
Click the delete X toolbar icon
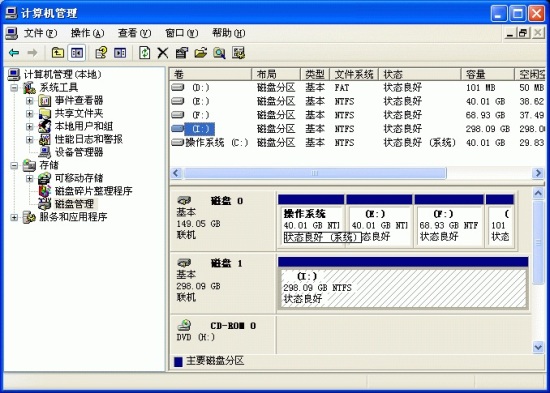(x=163, y=53)
